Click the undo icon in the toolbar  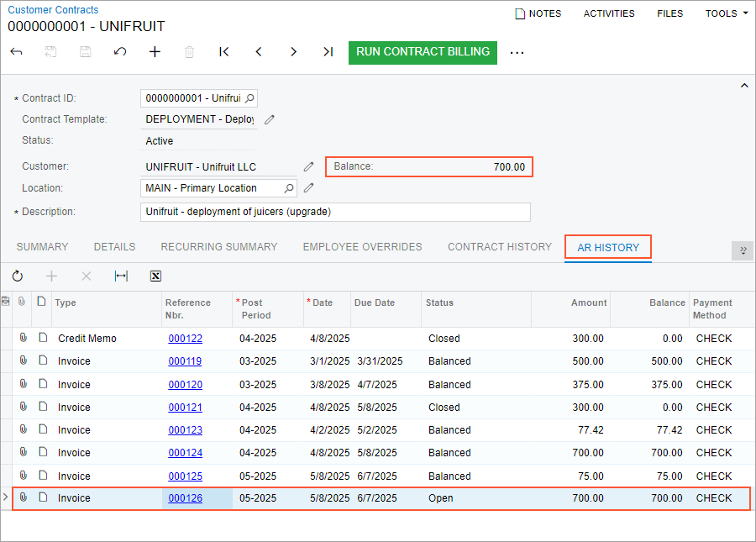tap(120, 52)
